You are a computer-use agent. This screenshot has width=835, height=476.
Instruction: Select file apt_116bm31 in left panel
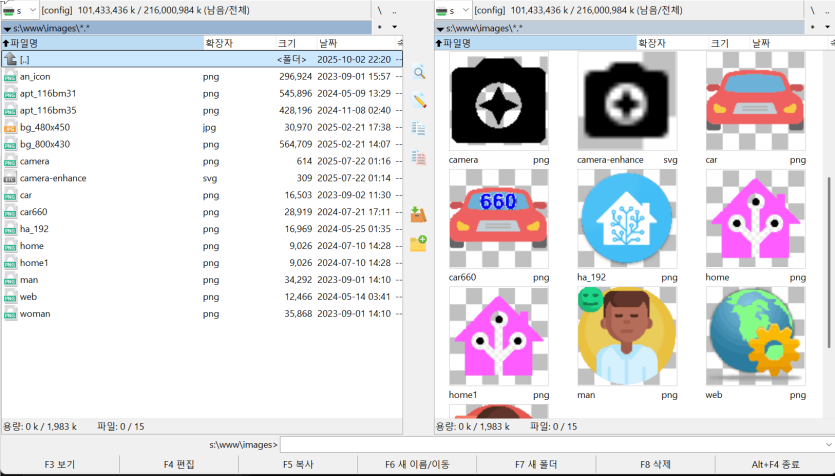[x=202, y=94]
